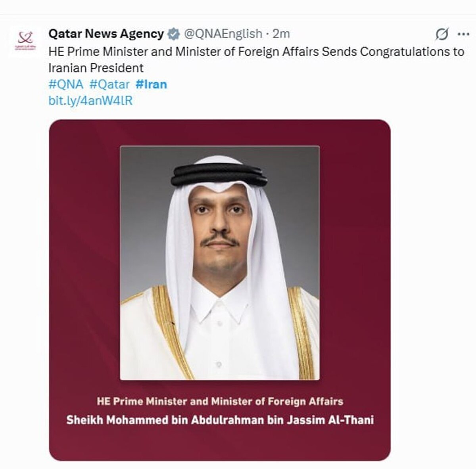Click the "Iranian President" text line

96,68
